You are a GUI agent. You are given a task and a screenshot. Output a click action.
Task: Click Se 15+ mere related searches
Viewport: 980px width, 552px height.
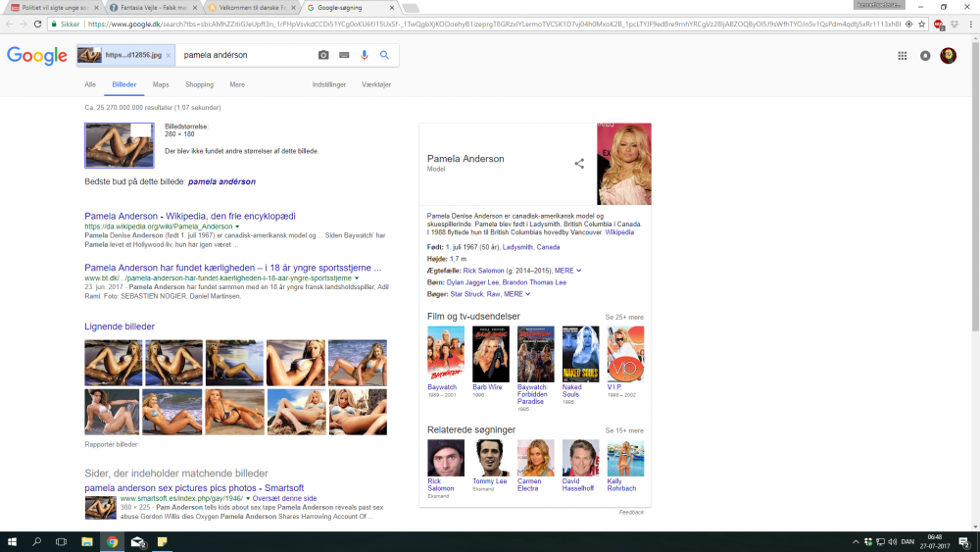coord(623,430)
